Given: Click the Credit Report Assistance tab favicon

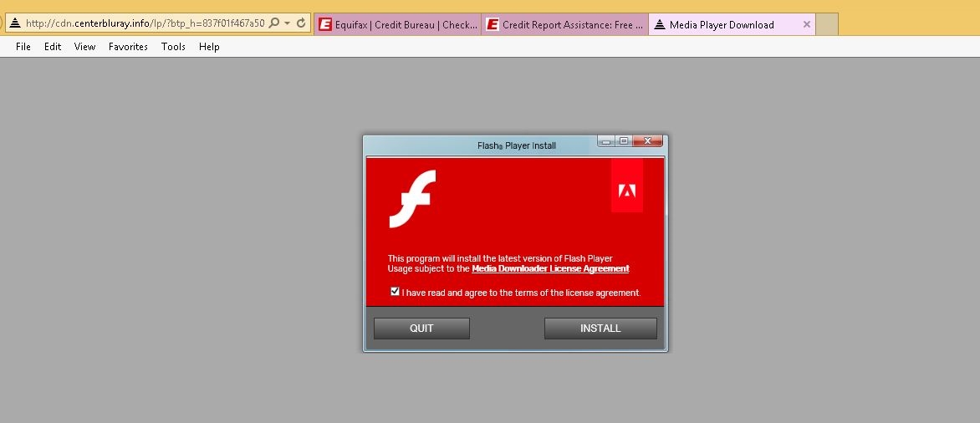Looking at the screenshot, I should pos(493,25).
